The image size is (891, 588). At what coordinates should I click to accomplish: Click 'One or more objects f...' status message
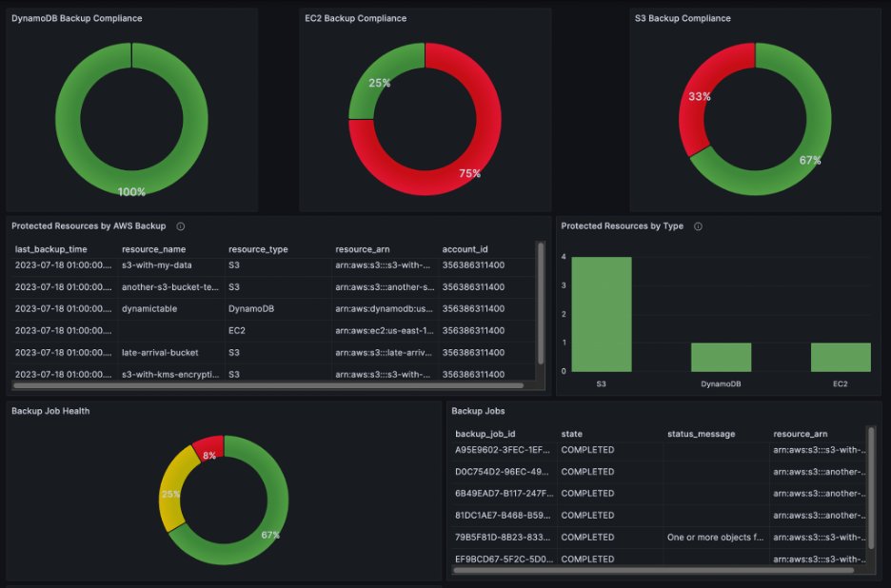tap(716, 537)
